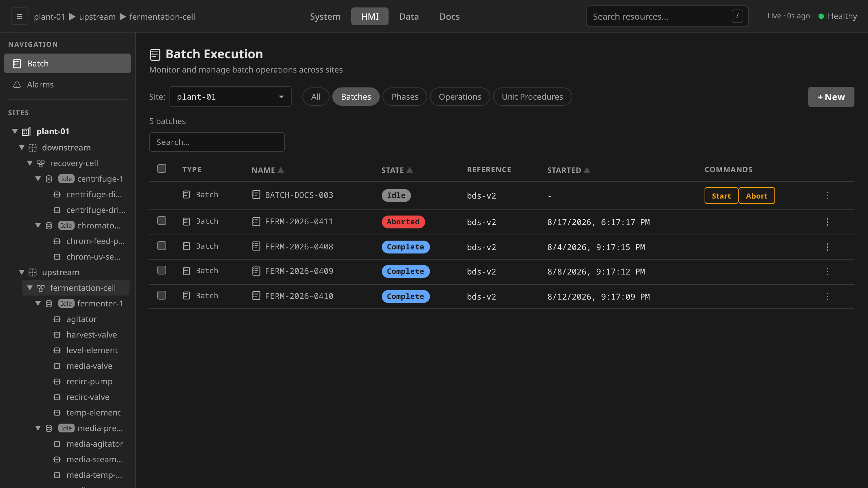
Task: Open the Alarms navigation item
Action: pyautogui.click(x=67, y=85)
